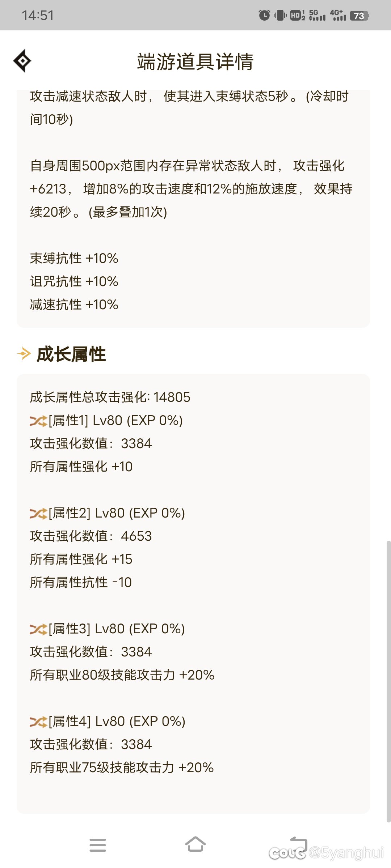
Task: Tap the 束缚抗性 +10% line
Action: point(74,258)
